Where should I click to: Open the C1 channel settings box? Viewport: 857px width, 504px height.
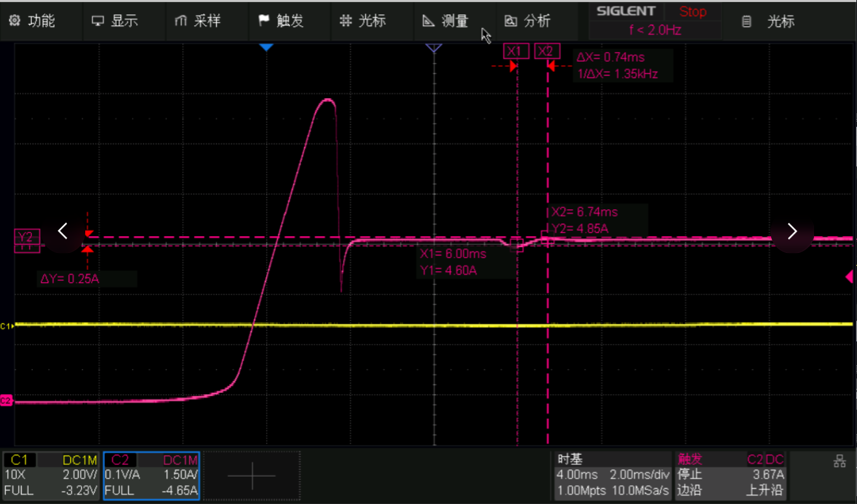[x=51, y=475]
